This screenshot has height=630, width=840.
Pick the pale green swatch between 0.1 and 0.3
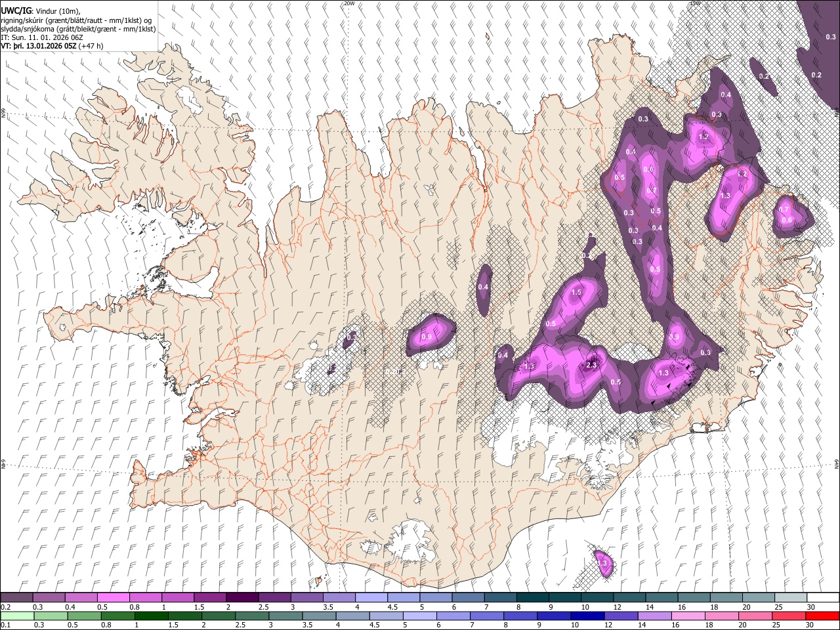tap(16, 616)
